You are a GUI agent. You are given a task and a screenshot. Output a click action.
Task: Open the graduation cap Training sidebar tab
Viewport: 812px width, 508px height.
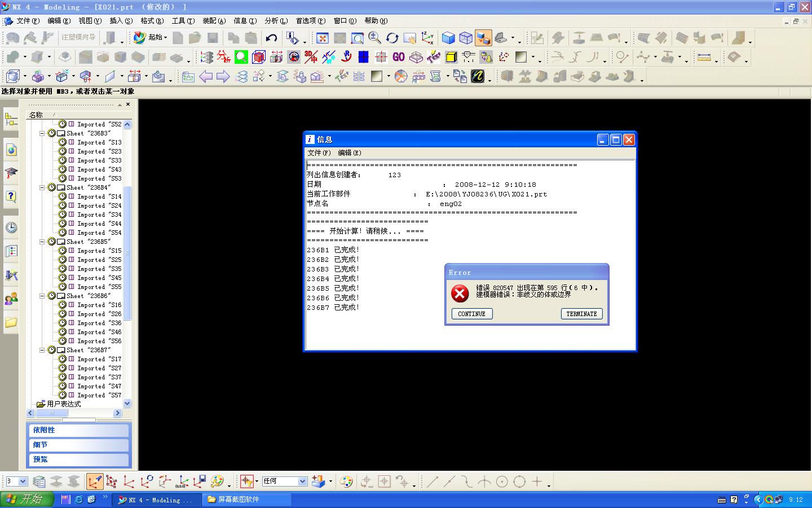(x=11, y=173)
